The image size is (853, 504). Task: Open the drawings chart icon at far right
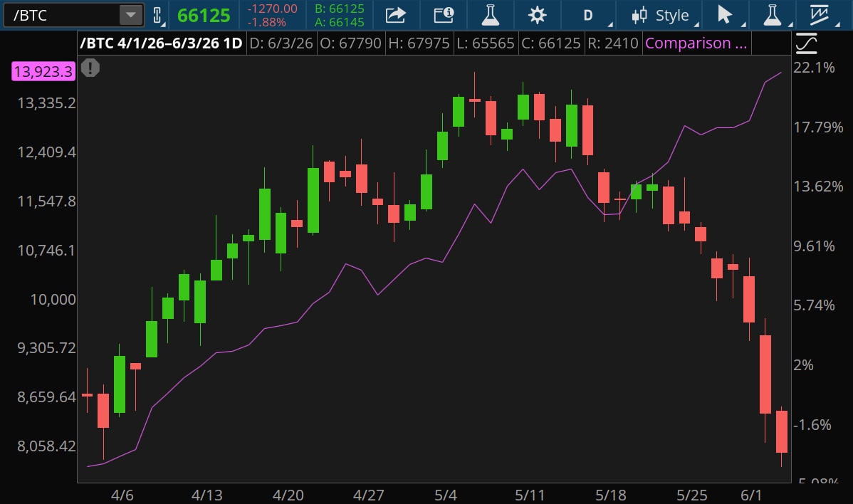point(819,15)
